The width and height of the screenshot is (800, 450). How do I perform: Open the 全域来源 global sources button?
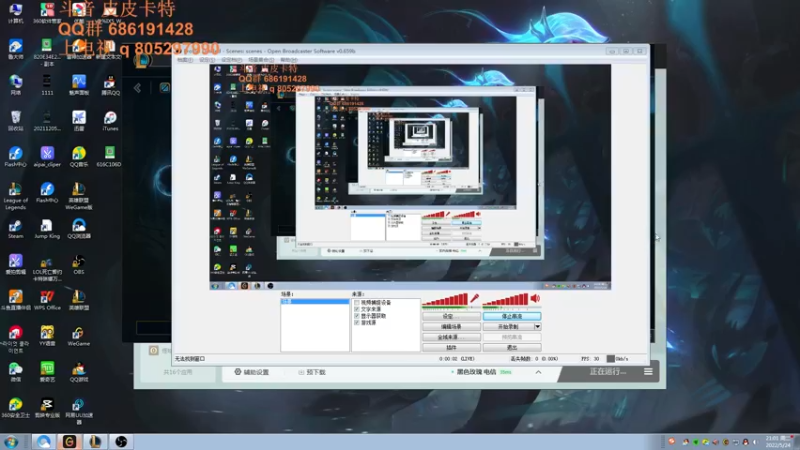[451, 337]
